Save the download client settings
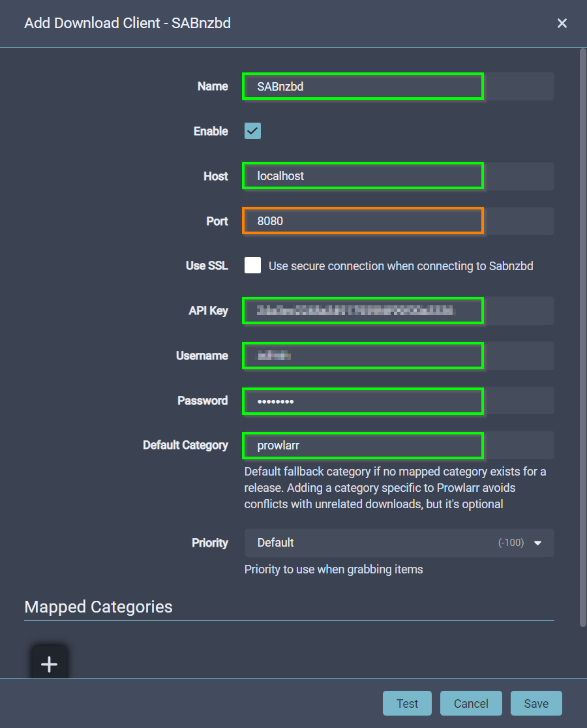The width and height of the screenshot is (587, 728). 535,703
